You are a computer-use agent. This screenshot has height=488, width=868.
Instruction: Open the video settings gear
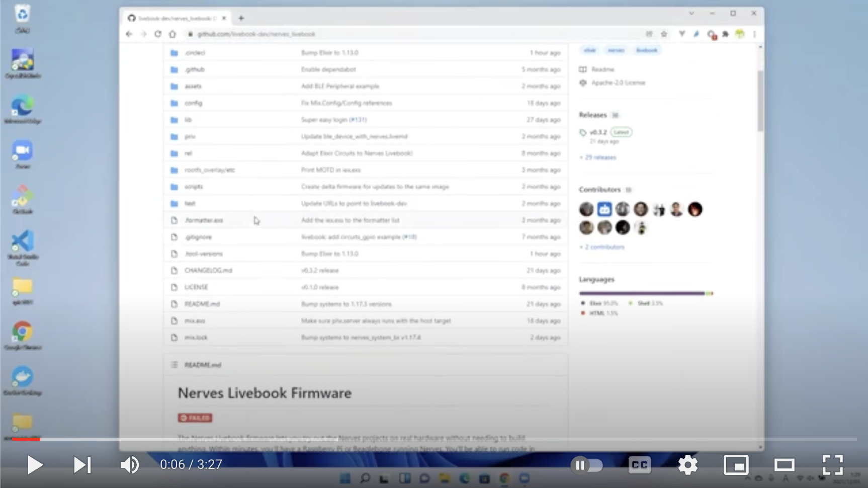687,465
